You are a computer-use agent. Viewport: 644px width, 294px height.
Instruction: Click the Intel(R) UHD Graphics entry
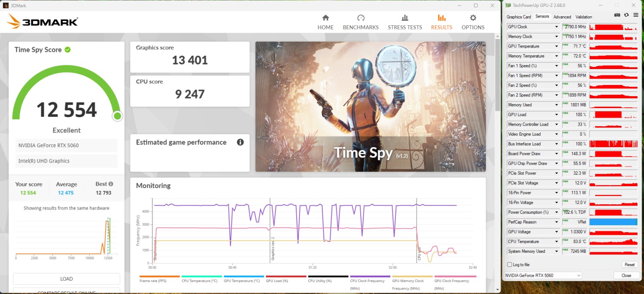click(x=67, y=161)
